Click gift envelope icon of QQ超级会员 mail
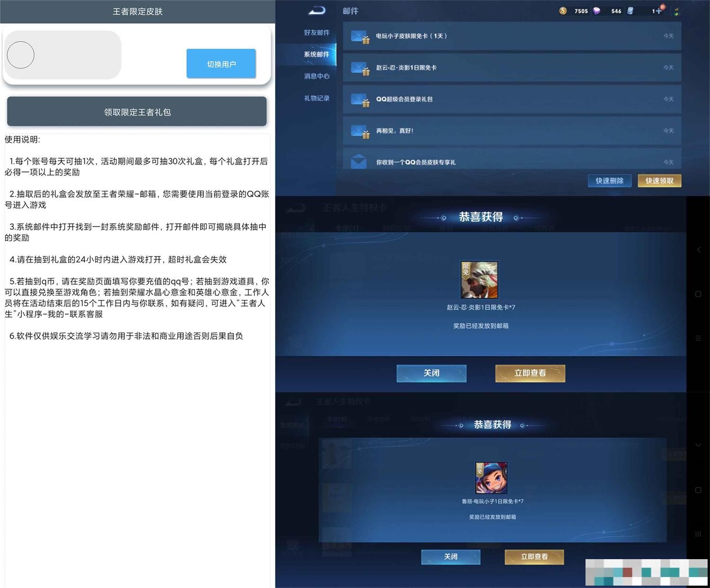 [x=360, y=100]
